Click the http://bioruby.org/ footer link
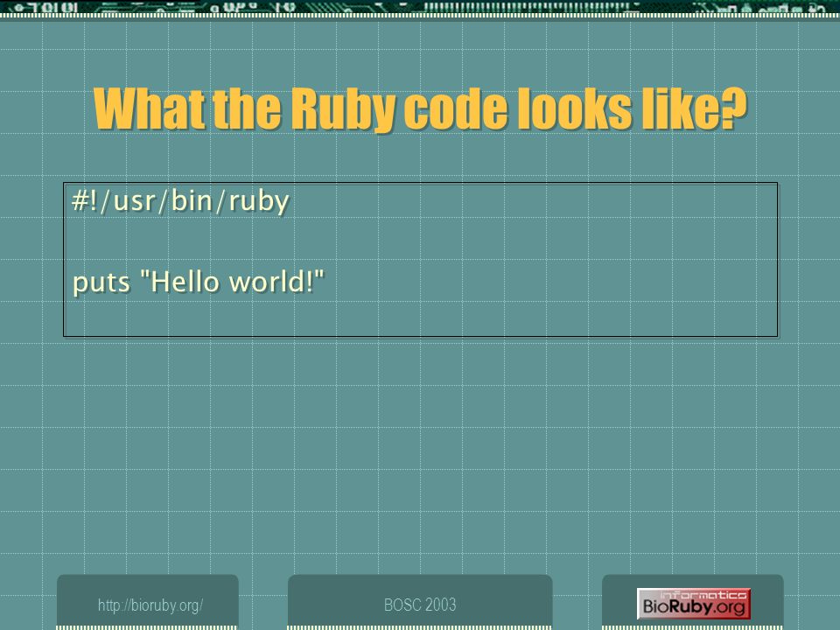The image size is (840, 630). pos(150,605)
